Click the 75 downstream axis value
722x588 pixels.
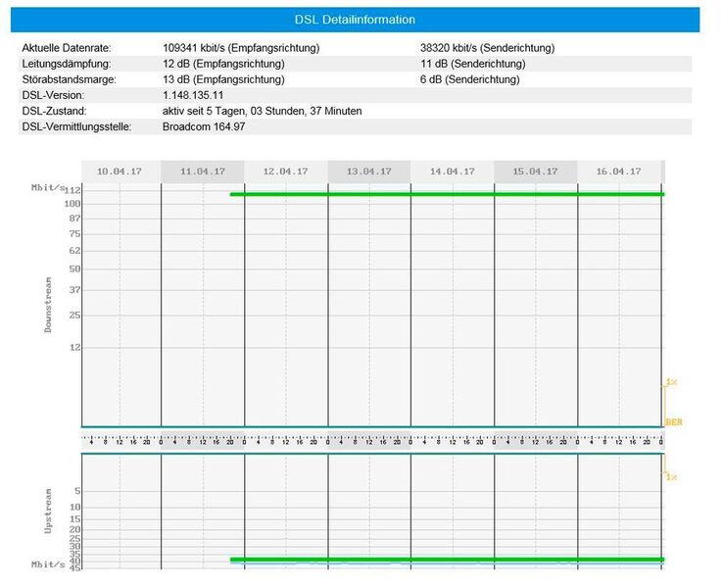point(75,234)
